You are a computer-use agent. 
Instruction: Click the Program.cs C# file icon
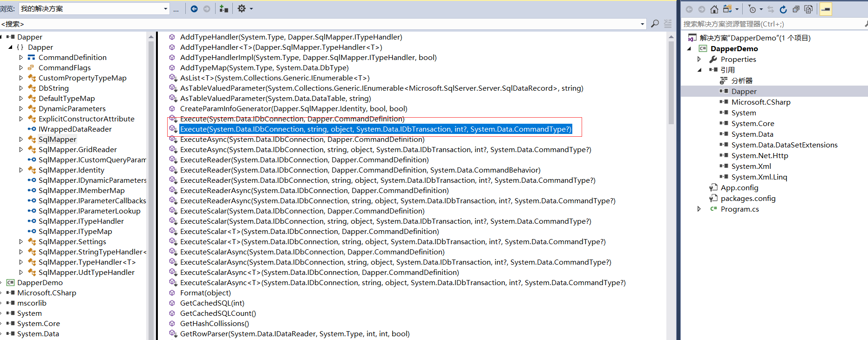(x=713, y=209)
